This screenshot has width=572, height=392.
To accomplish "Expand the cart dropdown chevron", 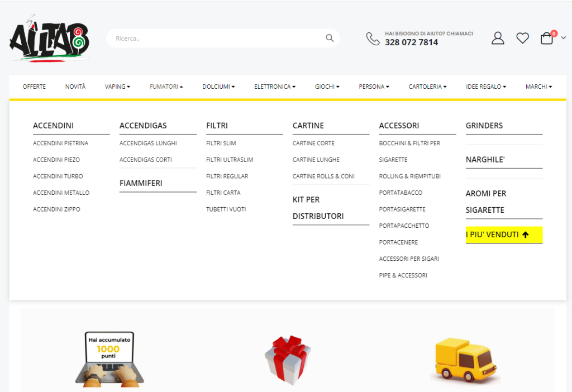I will 563,37.
